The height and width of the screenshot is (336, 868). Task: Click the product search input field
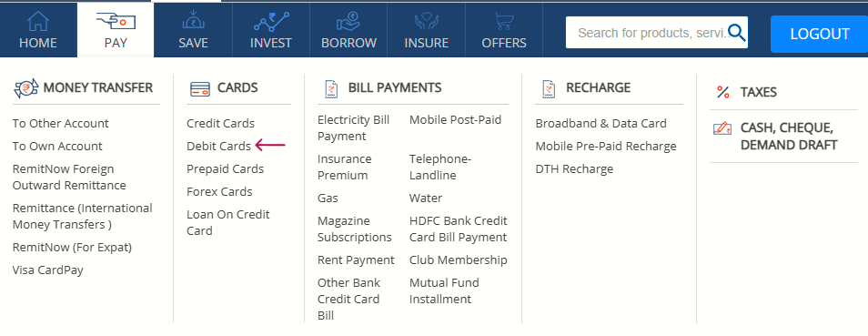point(651,33)
